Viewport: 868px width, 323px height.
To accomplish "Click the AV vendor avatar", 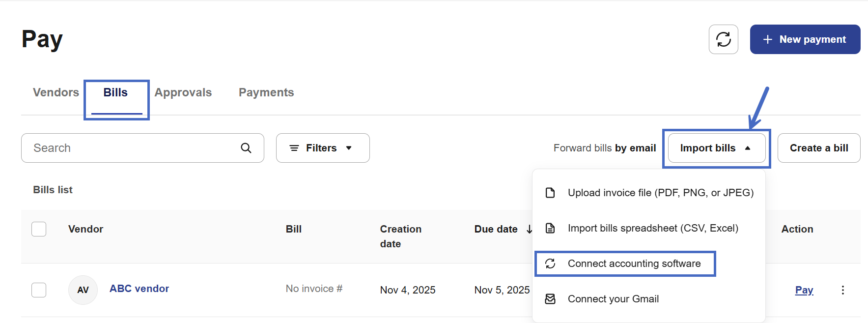I will click(x=83, y=290).
